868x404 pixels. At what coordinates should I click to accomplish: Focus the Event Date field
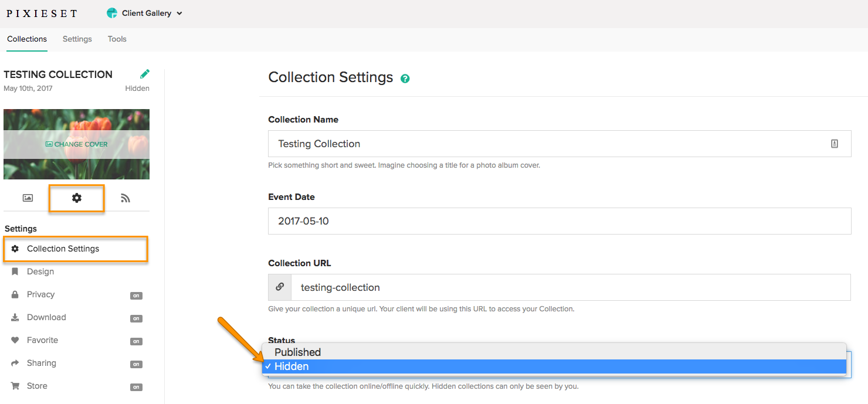[x=560, y=221]
